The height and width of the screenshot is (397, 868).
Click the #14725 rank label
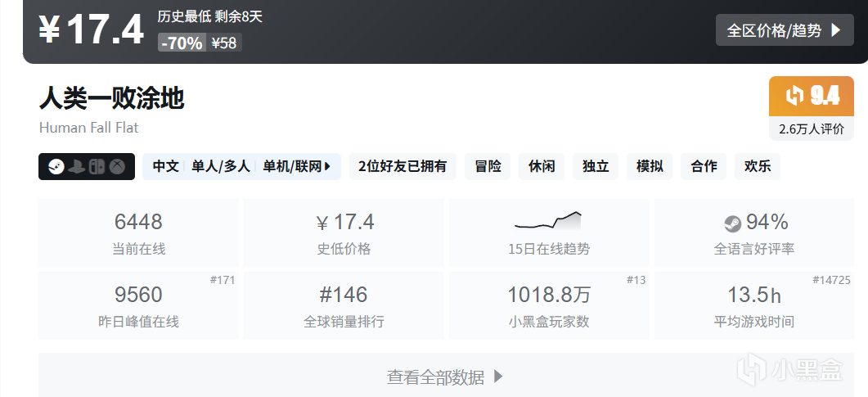coord(831,280)
